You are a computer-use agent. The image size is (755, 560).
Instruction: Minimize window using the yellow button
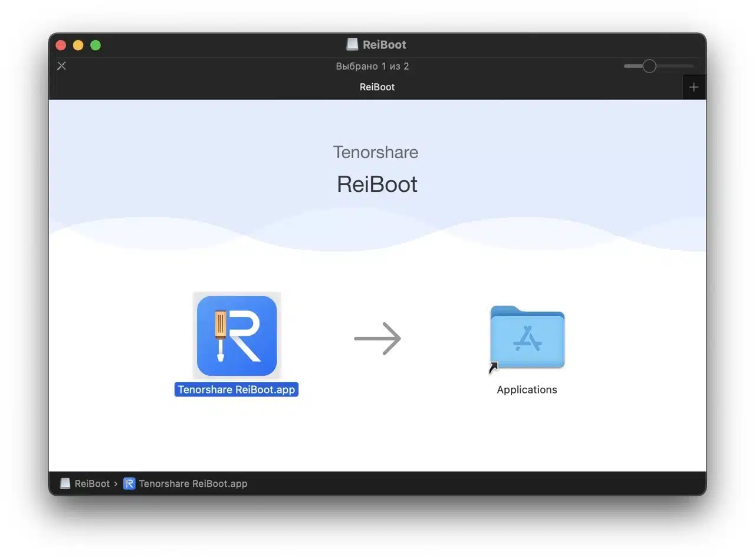tap(78, 45)
